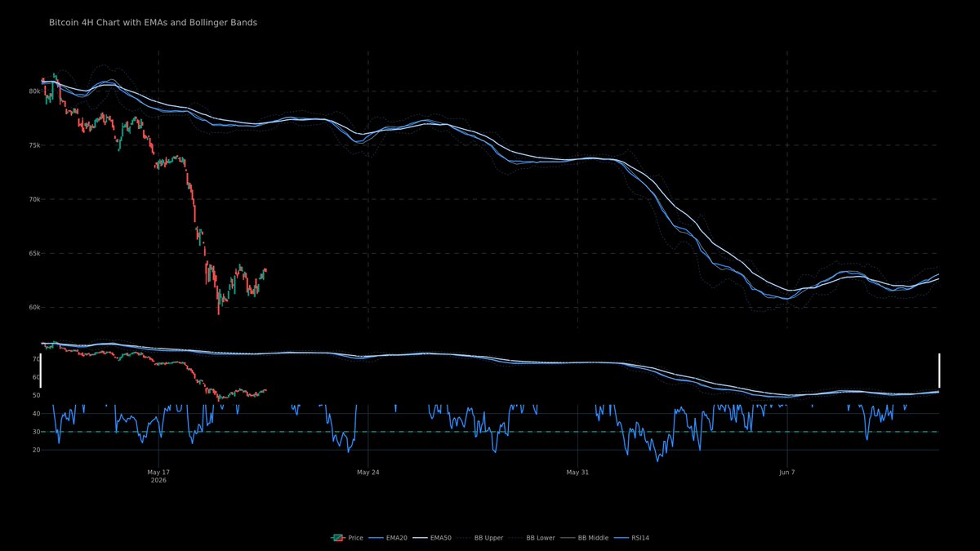The width and height of the screenshot is (980, 551).
Task: Click the RSI axis label 40
Action: click(36, 414)
